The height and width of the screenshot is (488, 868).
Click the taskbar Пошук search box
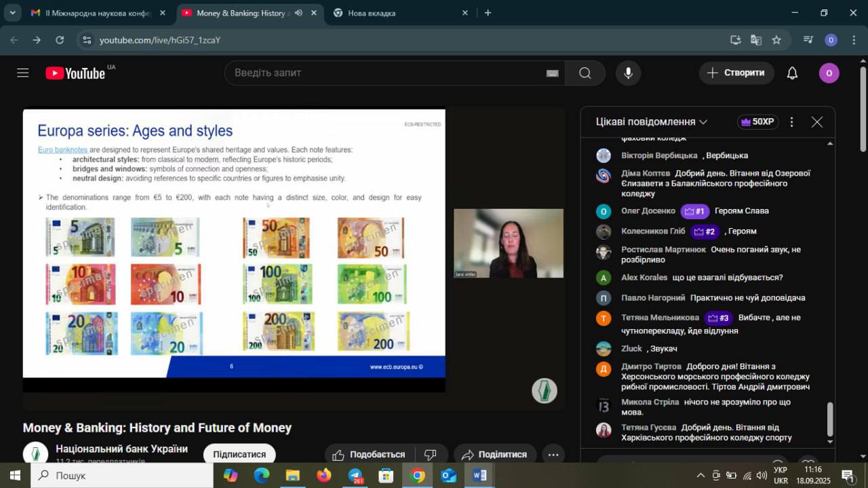[122, 475]
